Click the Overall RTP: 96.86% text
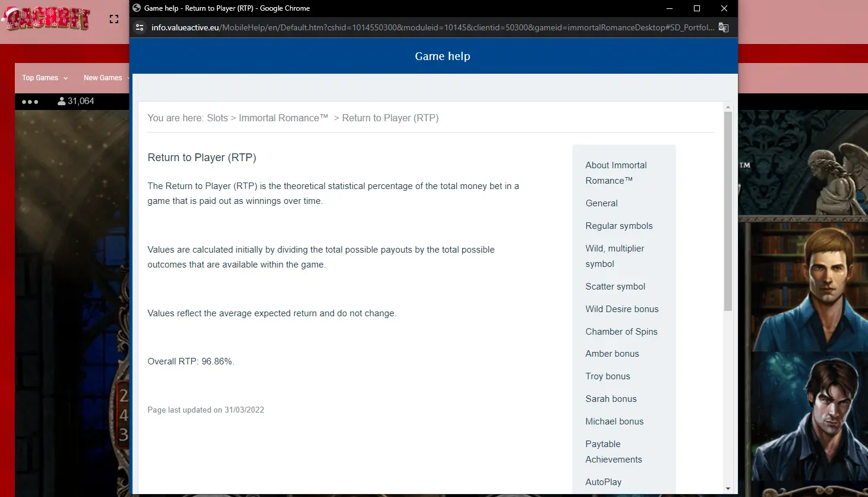 [x=191, y=361]
